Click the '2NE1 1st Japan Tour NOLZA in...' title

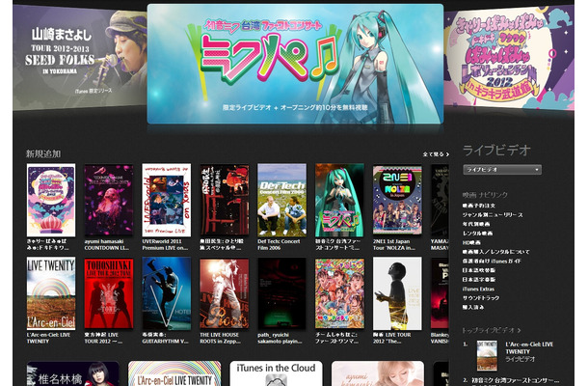[x=394, y=245]
